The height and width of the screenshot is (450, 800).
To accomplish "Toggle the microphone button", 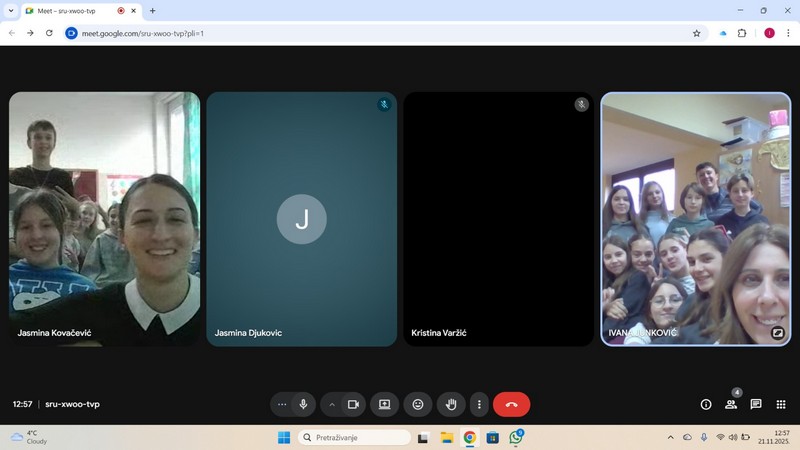I will pos(304,404).
